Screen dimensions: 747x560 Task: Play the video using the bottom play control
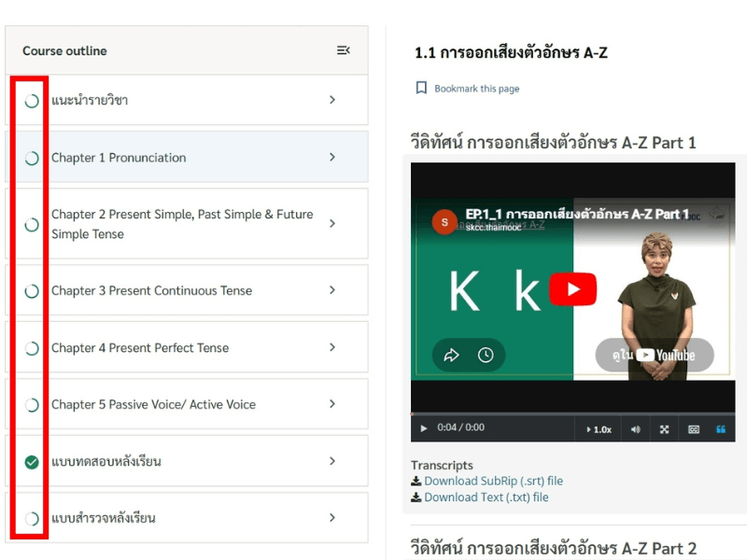[424, 428]
